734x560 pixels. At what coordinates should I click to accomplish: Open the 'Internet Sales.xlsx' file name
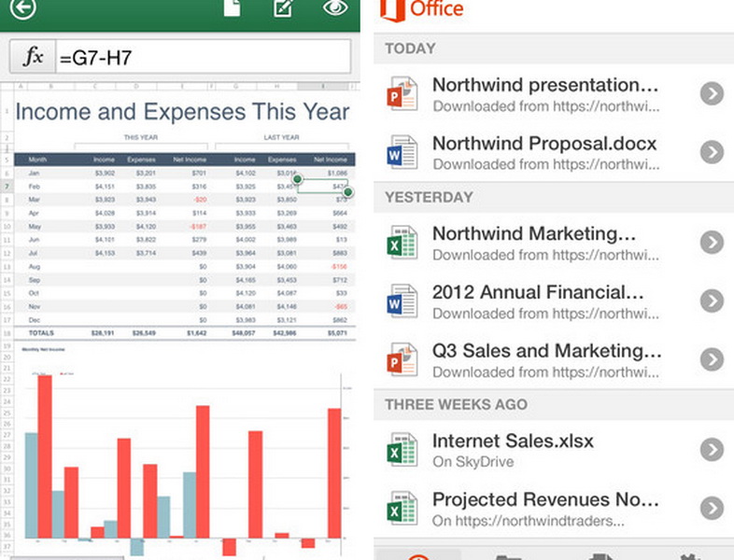pos(513,441)
